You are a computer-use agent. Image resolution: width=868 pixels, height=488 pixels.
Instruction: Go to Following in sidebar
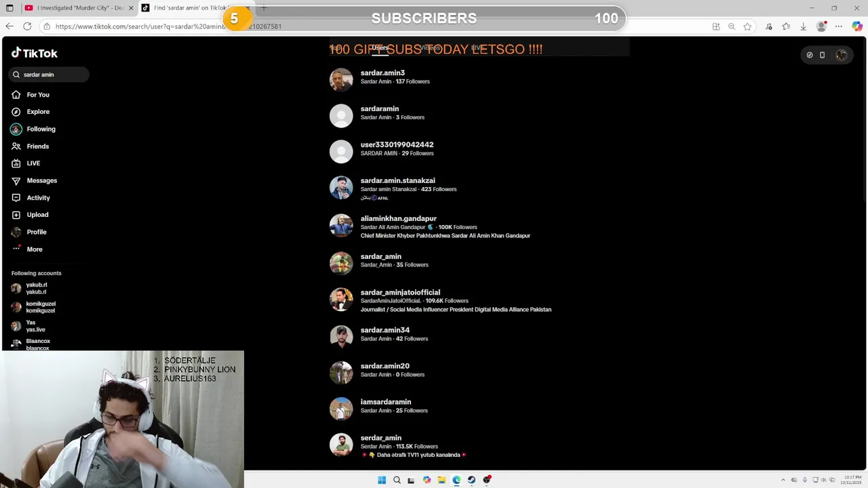point(33,129)
